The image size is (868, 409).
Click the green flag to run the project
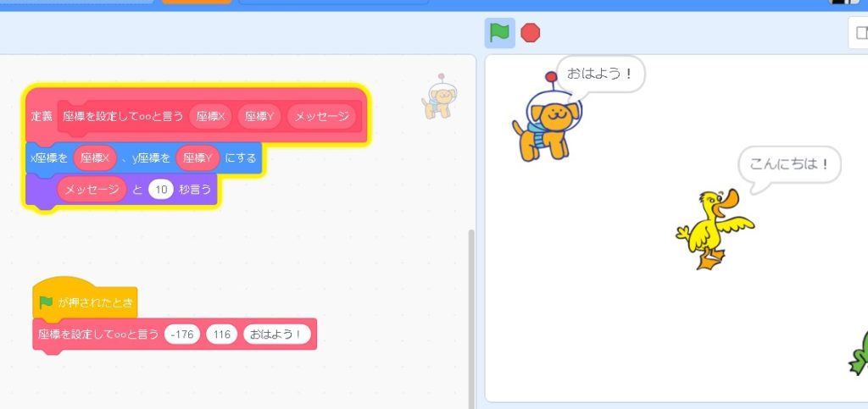click(x=499, y=33)
